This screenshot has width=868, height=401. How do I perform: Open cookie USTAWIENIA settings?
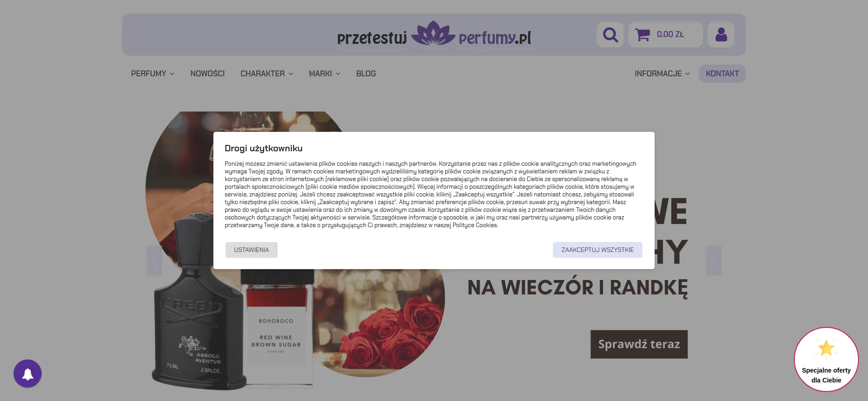(251, 250)
